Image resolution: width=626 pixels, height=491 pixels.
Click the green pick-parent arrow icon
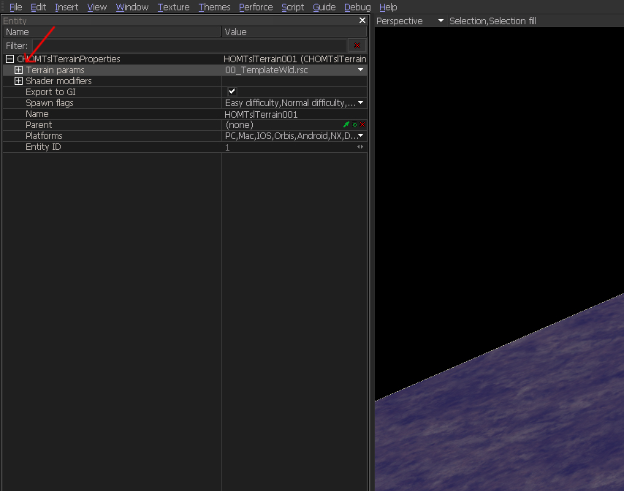coord(346,125)
